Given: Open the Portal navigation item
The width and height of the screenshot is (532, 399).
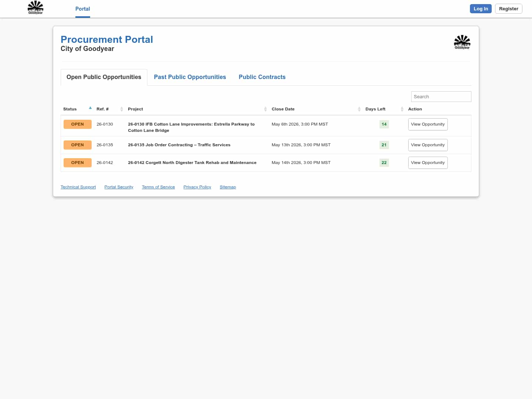Looking at the screenshot, I should click(82, 9).
